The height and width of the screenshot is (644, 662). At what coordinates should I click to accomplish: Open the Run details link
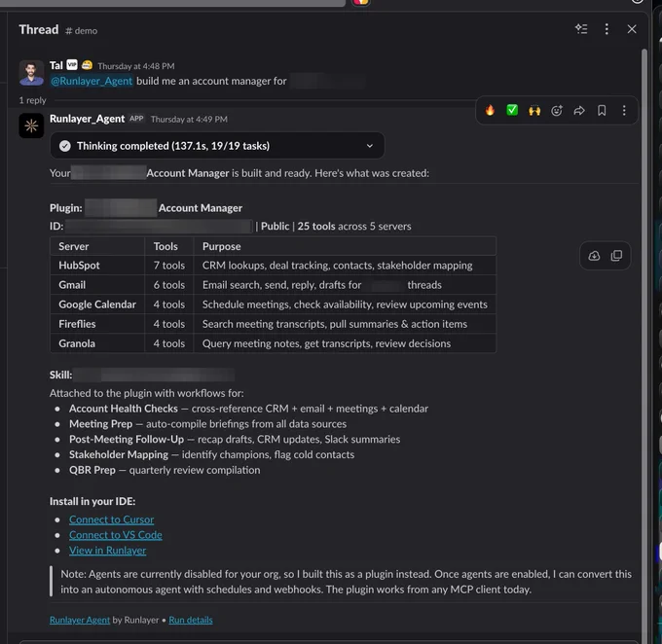point(191,620)
